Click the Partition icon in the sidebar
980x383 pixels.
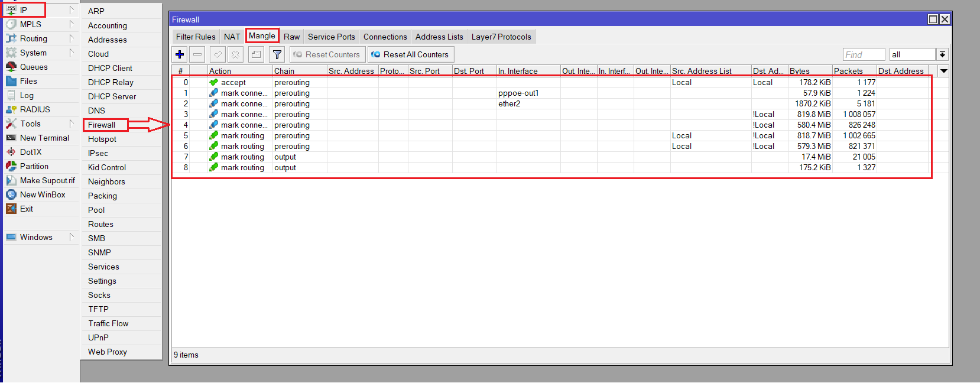pyautogui.click(x=11, y=166)
